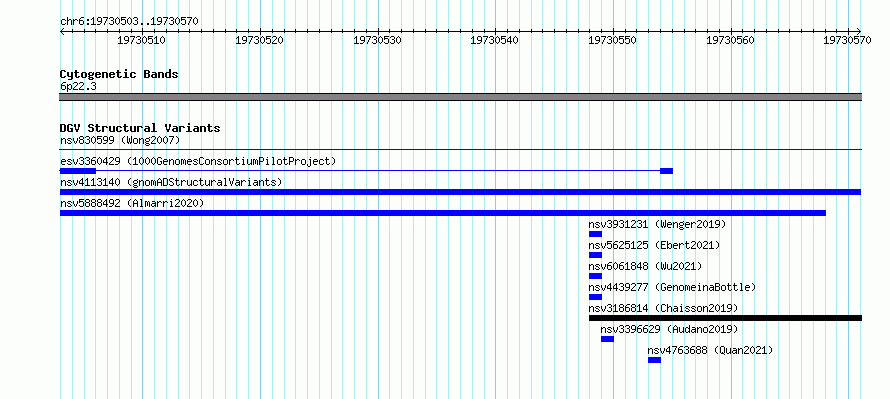Viewport: 890px width, 399px height.
Task: Open esv3360429 1000GenomesConsortiumPilotProject variant label
Action: 198,161
